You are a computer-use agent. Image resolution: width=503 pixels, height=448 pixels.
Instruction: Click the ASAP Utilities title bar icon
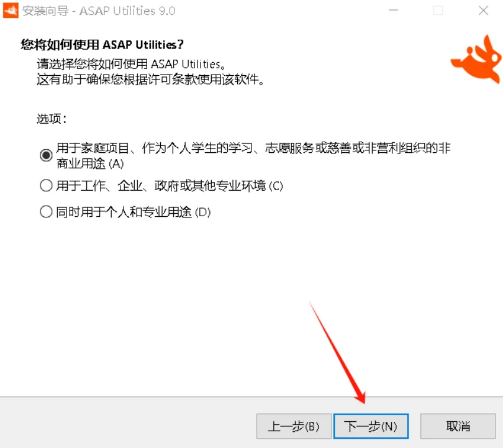tap(11, 11)
